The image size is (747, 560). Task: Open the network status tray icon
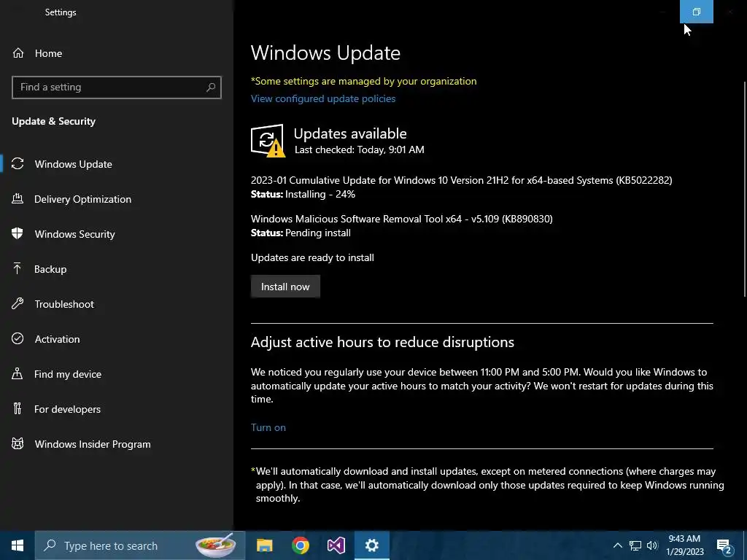(x=635, y=545)
